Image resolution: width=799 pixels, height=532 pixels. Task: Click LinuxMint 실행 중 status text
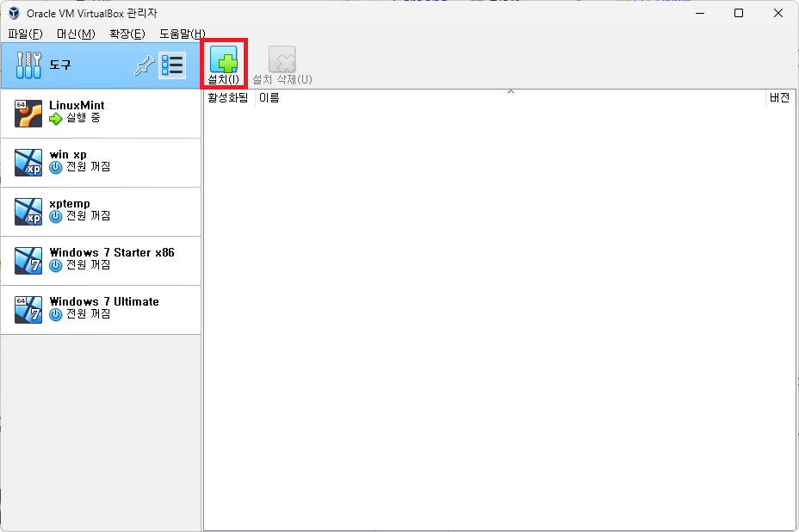pos(84,118)
